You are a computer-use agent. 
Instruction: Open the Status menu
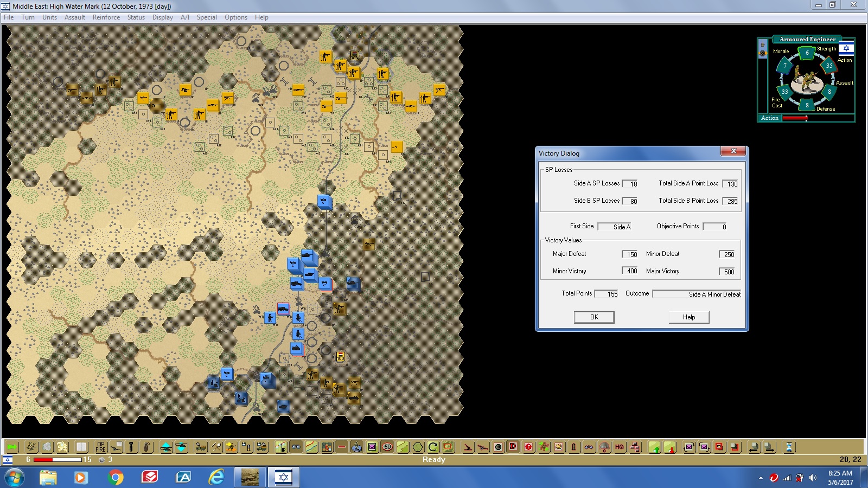click(x=136, y=17)
